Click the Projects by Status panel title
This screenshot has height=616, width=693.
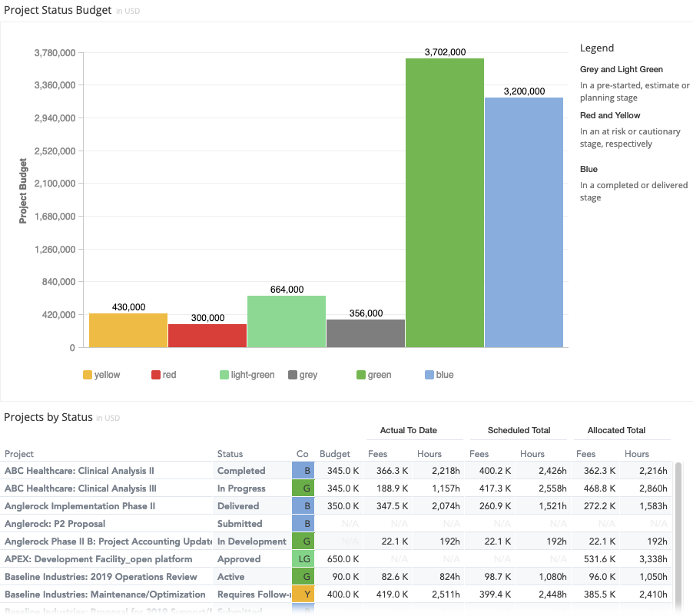(x=48, y=417)
